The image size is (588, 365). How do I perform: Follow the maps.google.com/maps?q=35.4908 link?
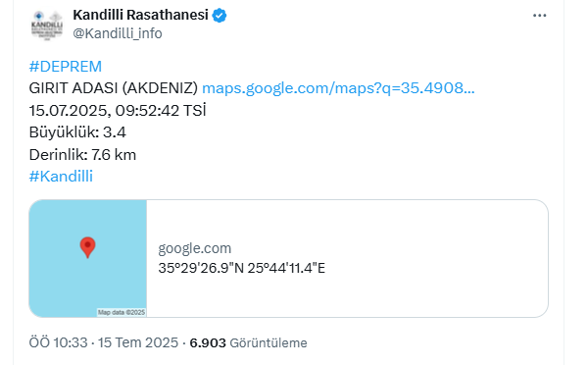coord(338,88)
